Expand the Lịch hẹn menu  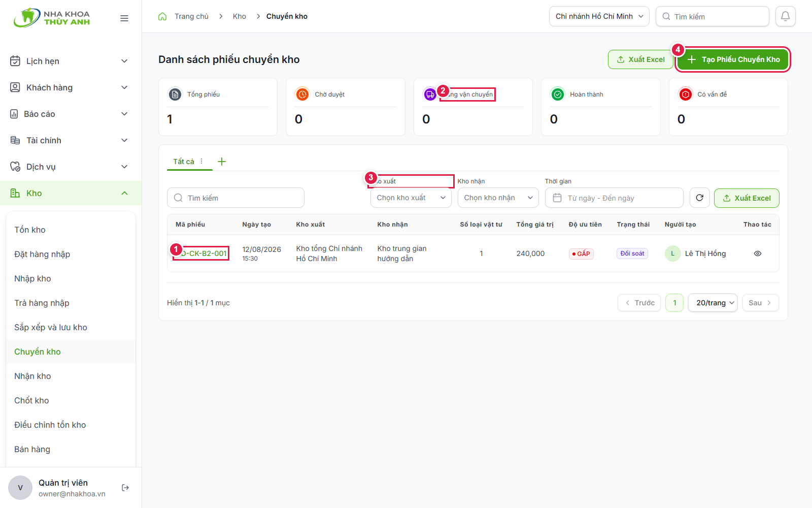(71, 61)
